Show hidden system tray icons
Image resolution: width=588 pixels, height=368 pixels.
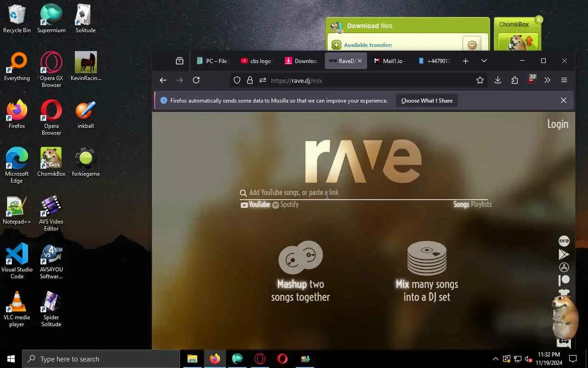coord(495,359)
